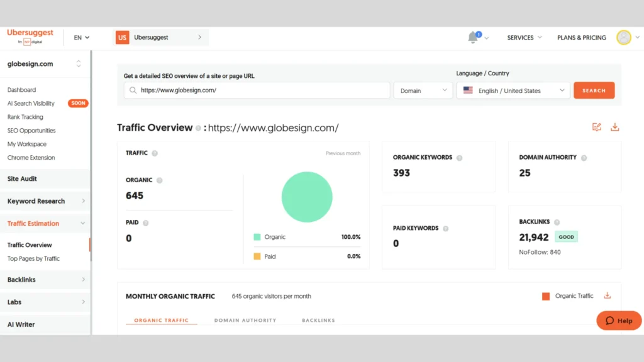The width and height of the screenshot is (644, 362).
Task: Open Site Audit in the sidebar
Action: coord(45,178)
